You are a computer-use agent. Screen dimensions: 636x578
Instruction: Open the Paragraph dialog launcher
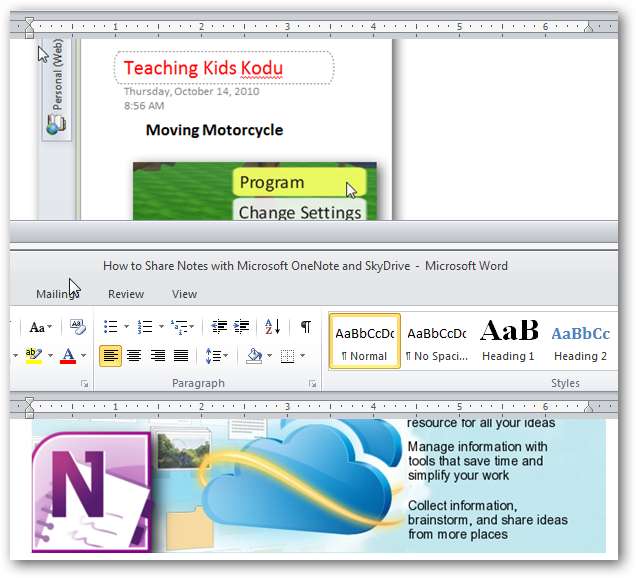point(312,383)
